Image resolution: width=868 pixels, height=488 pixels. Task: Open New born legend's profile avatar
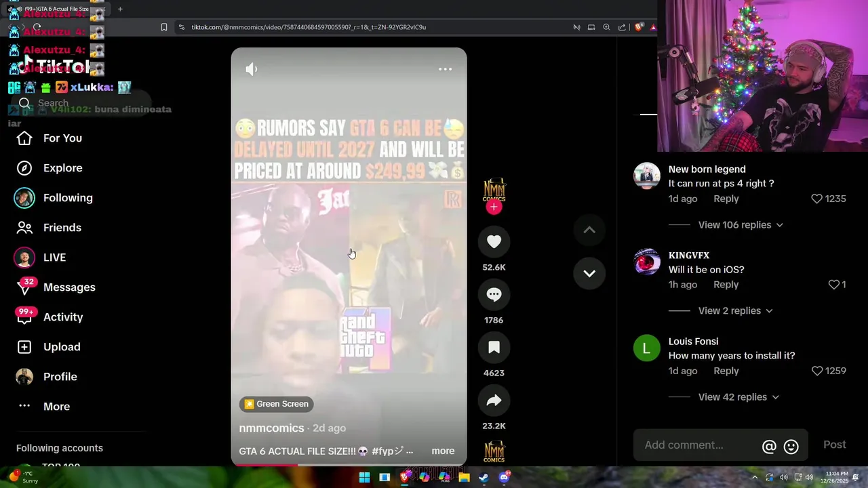647,176
